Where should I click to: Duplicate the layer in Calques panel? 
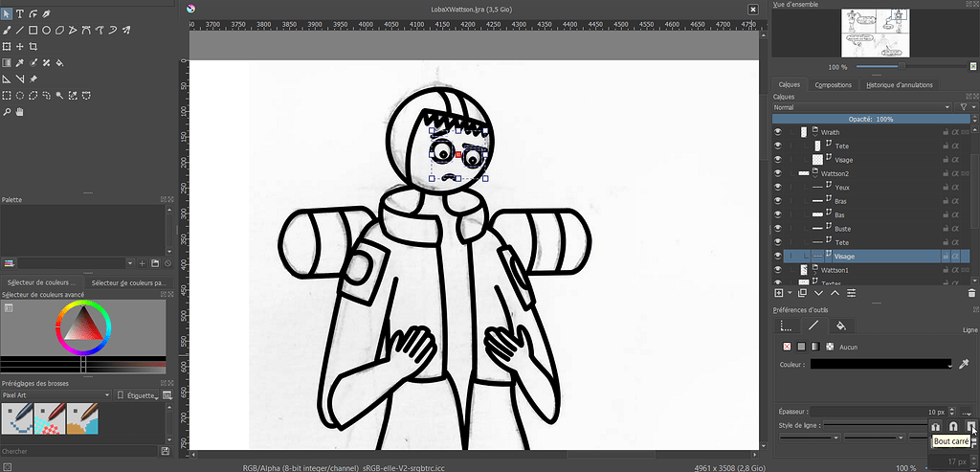coord(802,293)
